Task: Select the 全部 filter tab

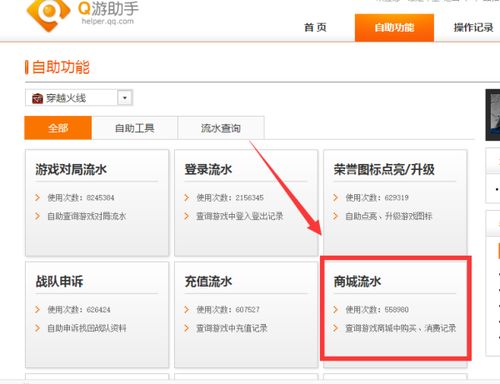Action: pos(58,128)
